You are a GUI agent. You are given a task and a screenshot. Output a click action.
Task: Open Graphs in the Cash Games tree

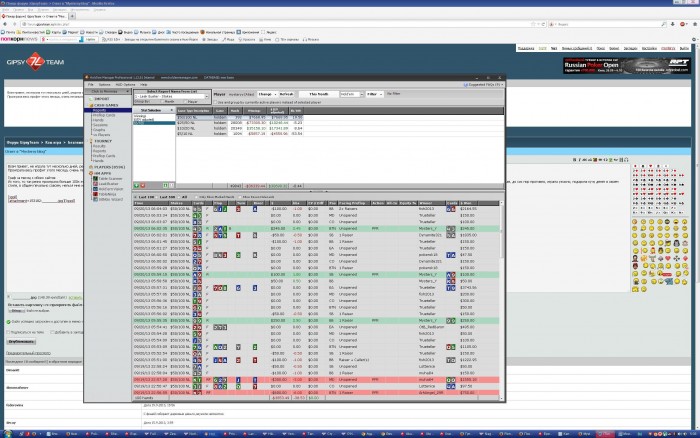(99, 130)
